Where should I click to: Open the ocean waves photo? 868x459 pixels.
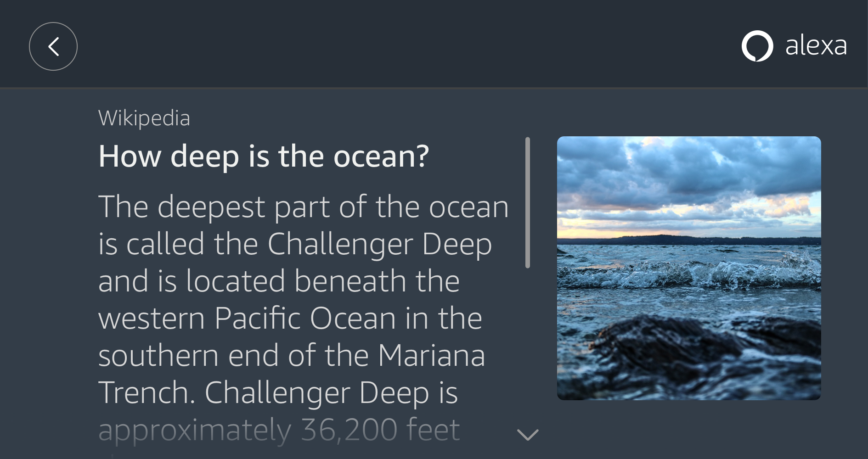point(688,268)
